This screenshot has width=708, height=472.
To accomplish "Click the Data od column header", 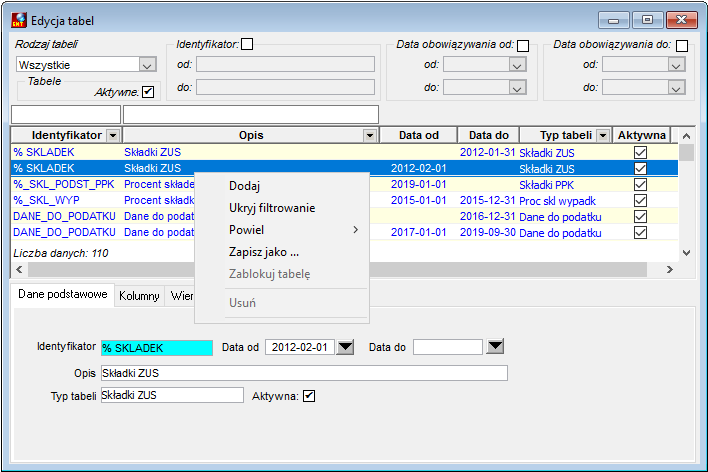I will tap(419, 136).
